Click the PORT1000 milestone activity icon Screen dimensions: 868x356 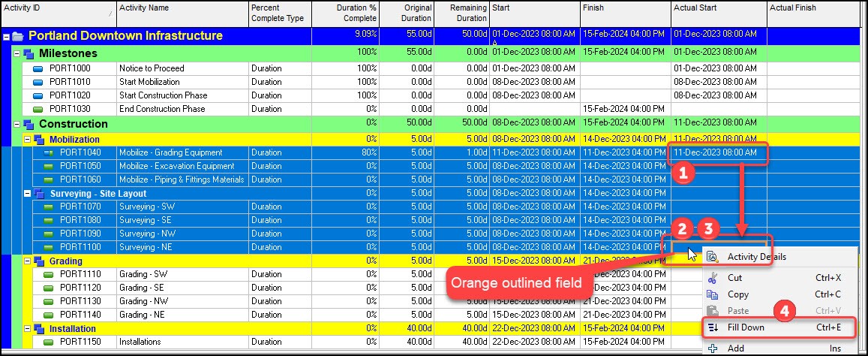(40, 68)
